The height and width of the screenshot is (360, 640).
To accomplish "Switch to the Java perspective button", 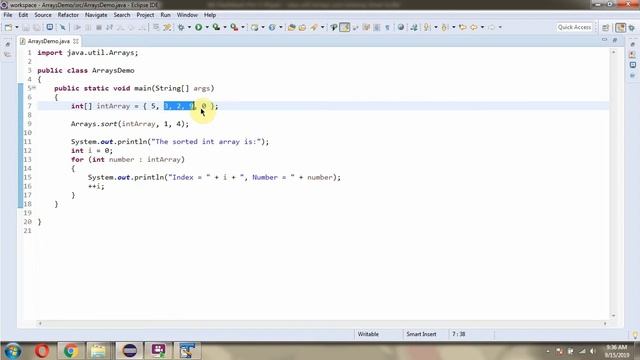I will (620, 27).
